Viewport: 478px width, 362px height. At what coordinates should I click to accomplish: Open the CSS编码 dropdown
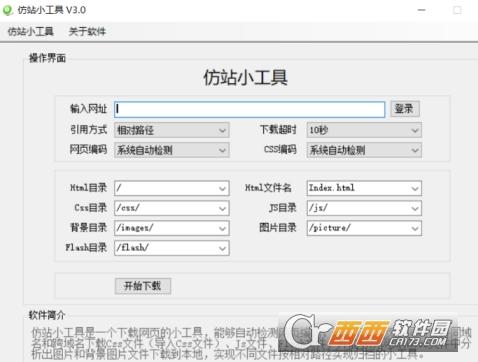364,150
